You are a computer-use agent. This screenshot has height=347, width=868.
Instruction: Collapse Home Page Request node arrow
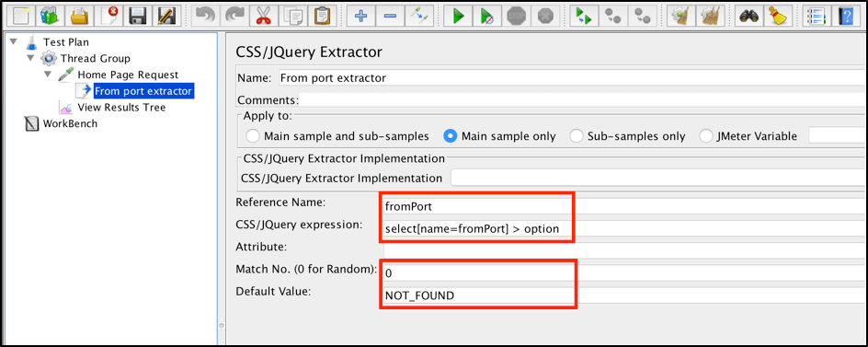click(48, 75)
